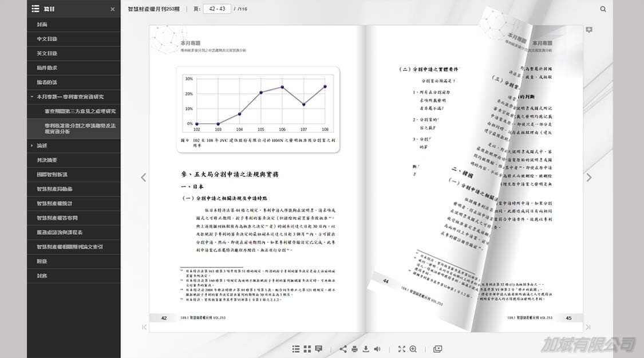Open the 智慧財產權答客問 entry
644x358 pixels.
point(74,218)
